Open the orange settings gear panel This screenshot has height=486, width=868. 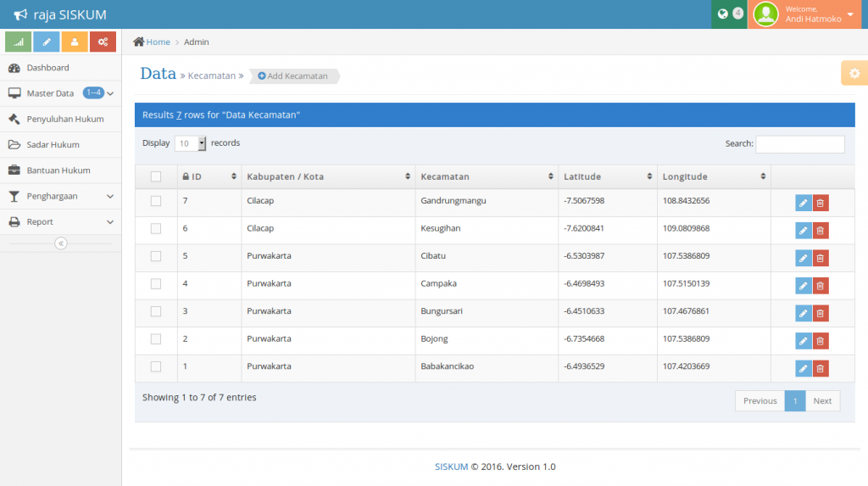point(854,74)
